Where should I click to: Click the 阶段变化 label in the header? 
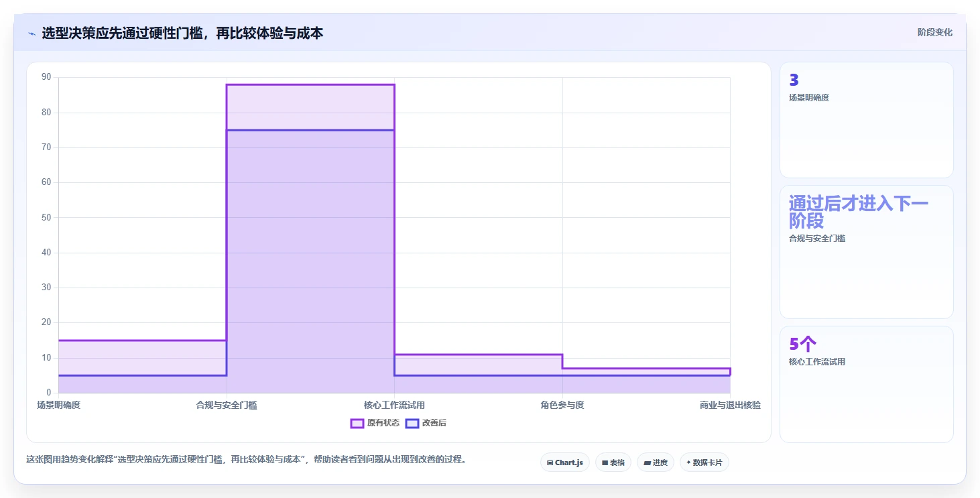(934, 32)
